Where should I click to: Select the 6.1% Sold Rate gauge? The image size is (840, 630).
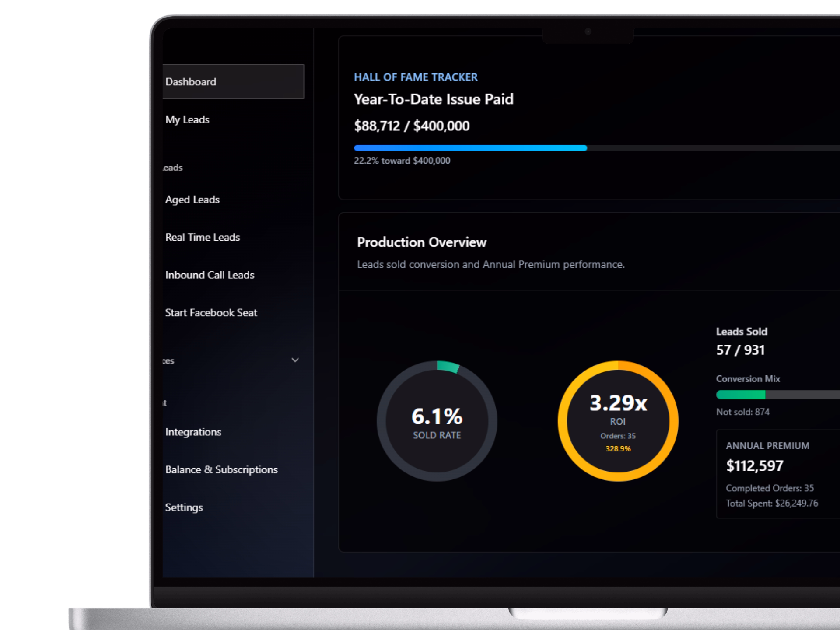tap(437, 420)
